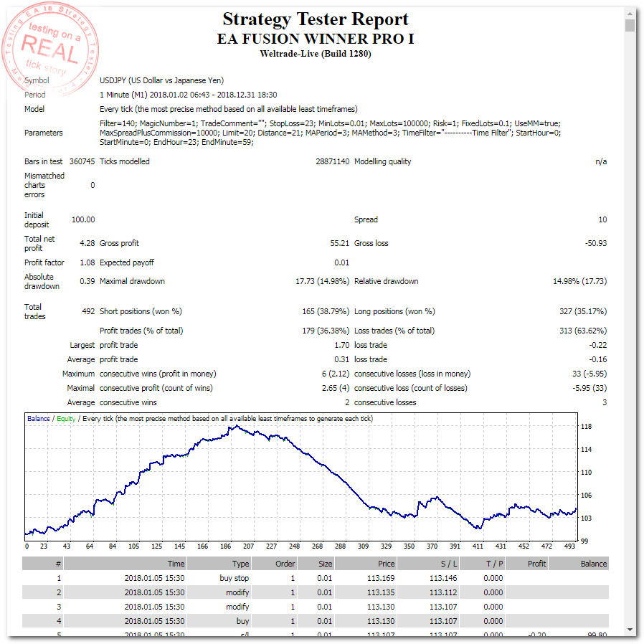
Task: Click the 'buy stop' type in row 1
Action: [x=234, y=578]
